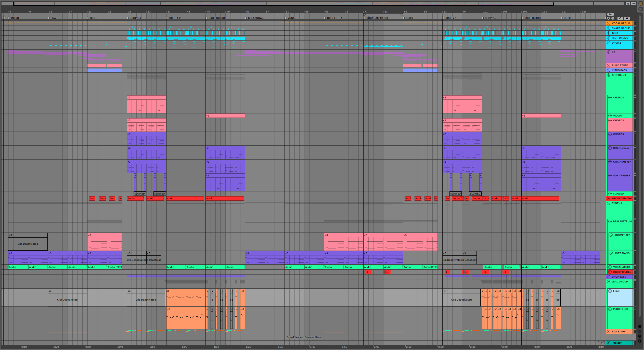
Task: Click Set locator button
Action: (611, 15)
